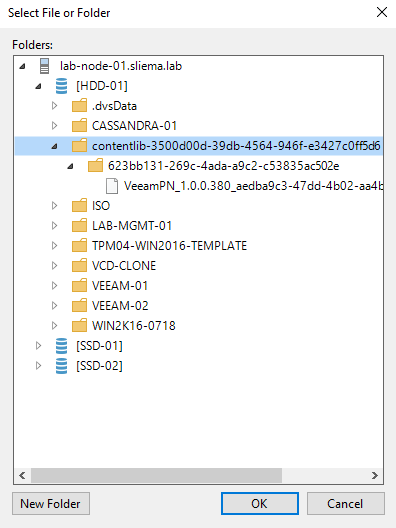Confirm selection with OK button
Screen dimensions: 396x528
coord(260,504)
